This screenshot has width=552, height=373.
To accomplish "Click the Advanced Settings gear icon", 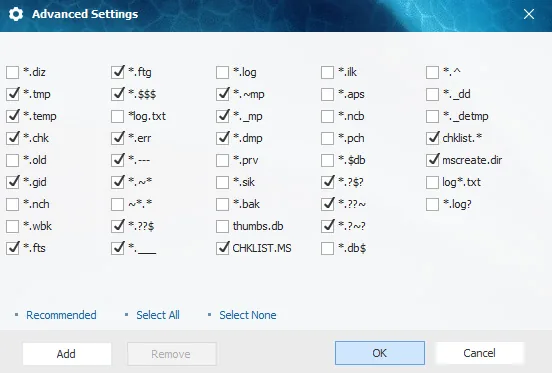I will [16, 14].
